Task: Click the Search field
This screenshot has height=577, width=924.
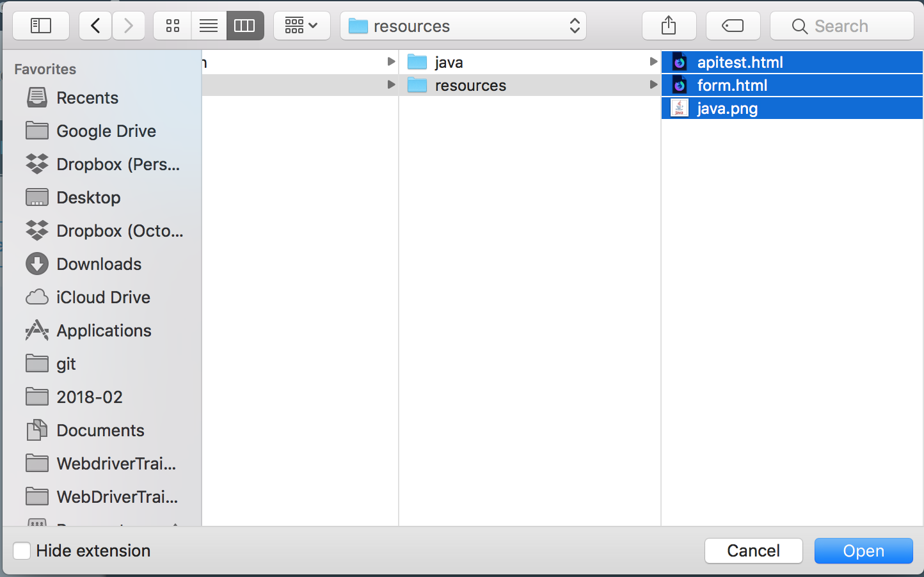Action: (841, 26)
